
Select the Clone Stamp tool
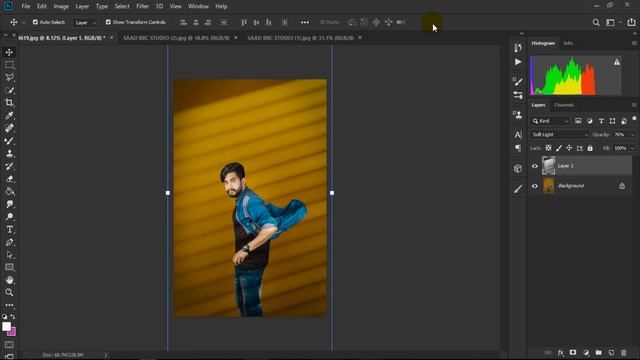pyautogui.click(x=9, y=153)
